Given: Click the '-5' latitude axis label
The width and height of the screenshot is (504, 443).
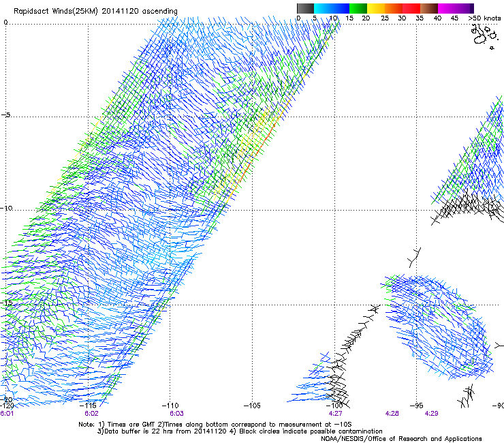Looking at the screenshot, I should point(6,114).
